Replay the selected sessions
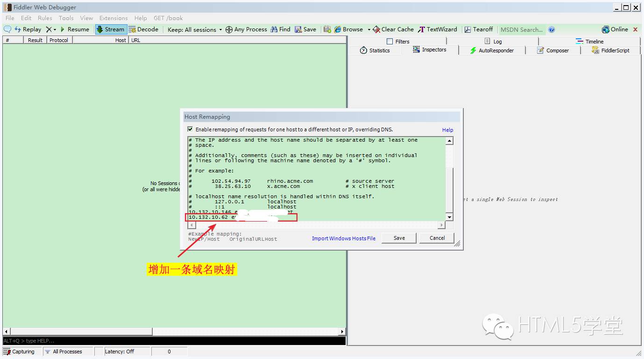The width and height of the screenshot is (644, 359). (28, 29)
